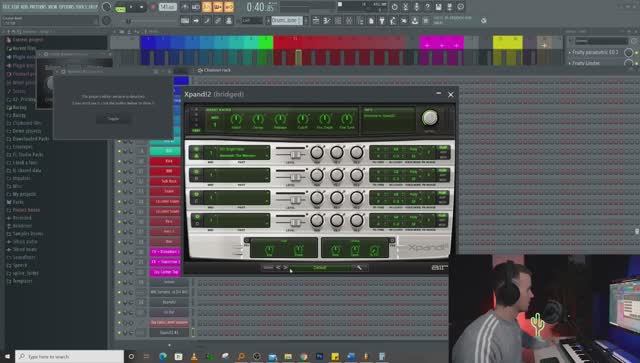Click the circular icon after the render icon
The width and height of the screenshot is (640, 363).
(460, 7)
